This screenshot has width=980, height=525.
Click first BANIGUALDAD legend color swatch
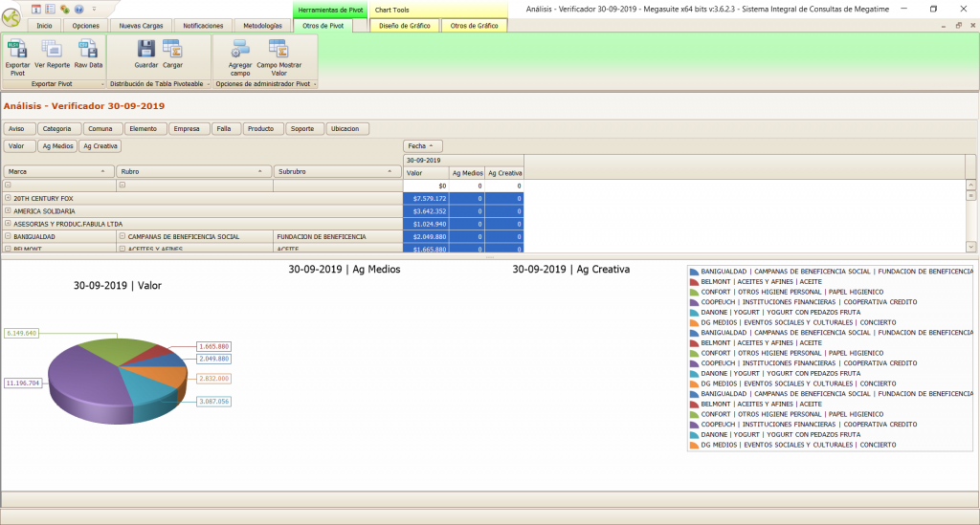pos(694,272)
